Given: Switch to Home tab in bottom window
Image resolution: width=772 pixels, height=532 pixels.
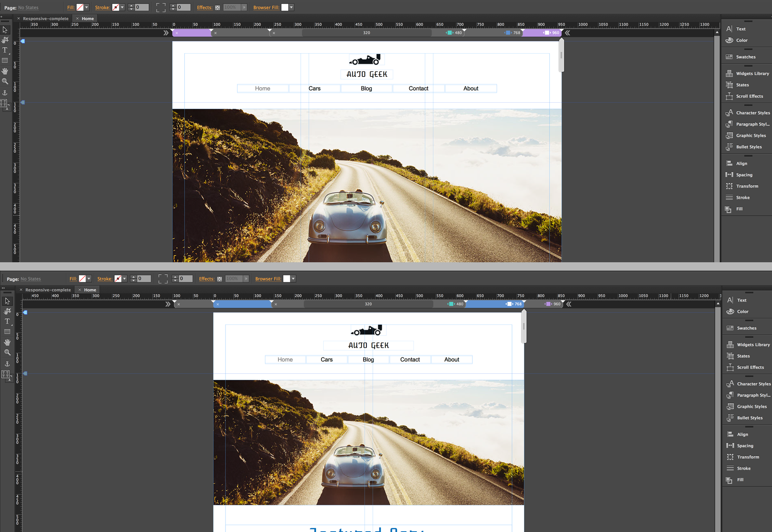Looking at the screenshot, I should 90,290.
